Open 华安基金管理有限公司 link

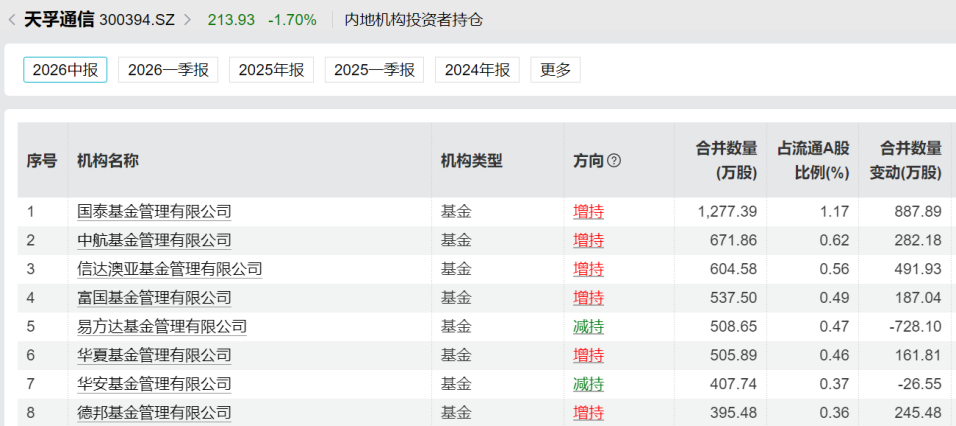click(154, 384)
